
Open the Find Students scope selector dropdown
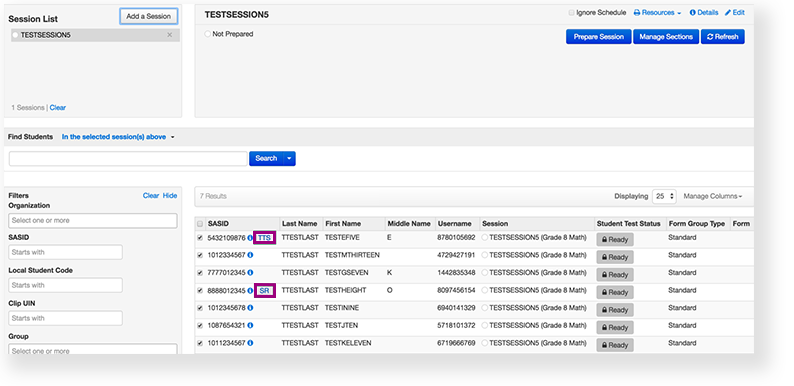coord(118,137)
